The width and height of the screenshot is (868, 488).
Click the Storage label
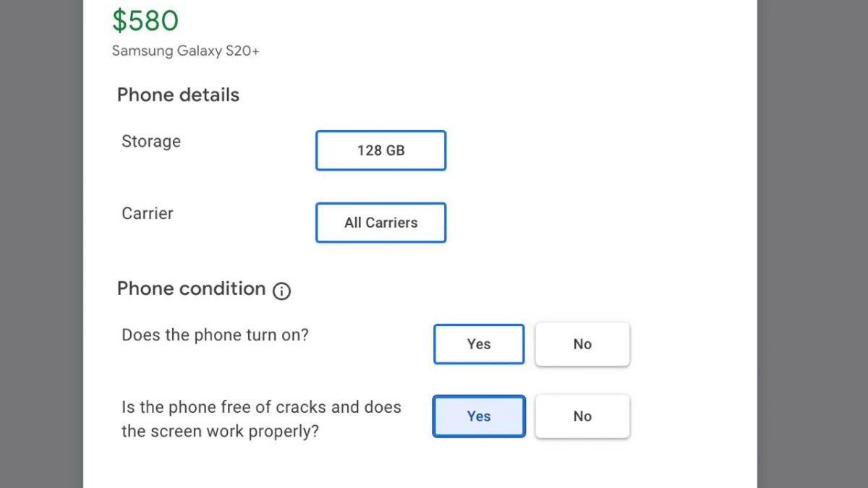(151, 142)
